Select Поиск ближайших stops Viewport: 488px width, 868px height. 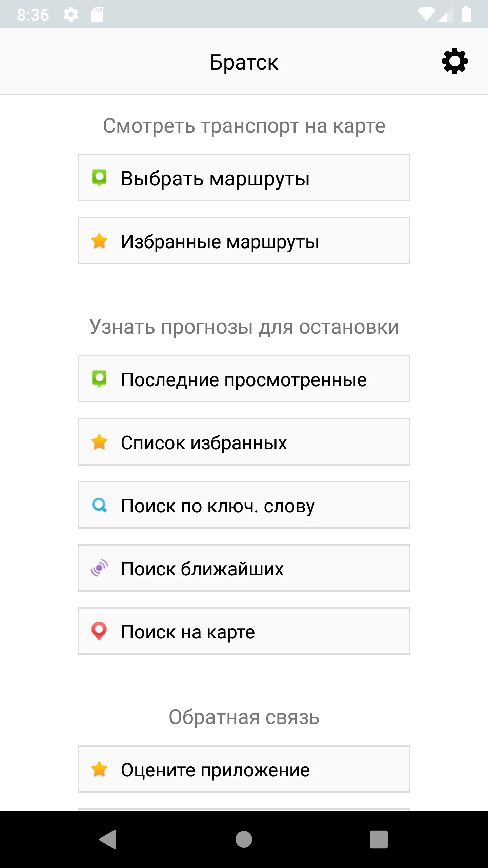[x=244, y=568]
